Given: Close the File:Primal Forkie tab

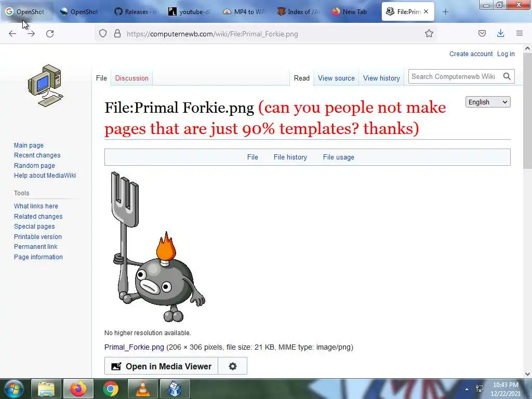Looking at the screenshot, I should point(426,11).
